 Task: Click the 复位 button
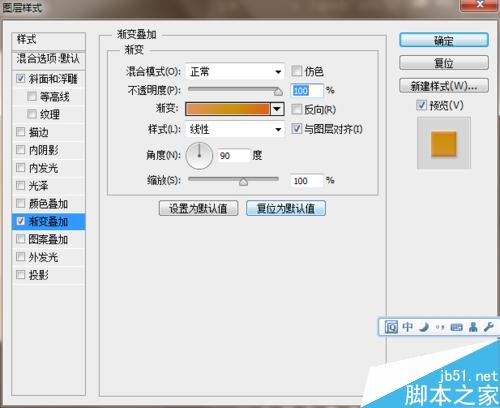point(444,63)
